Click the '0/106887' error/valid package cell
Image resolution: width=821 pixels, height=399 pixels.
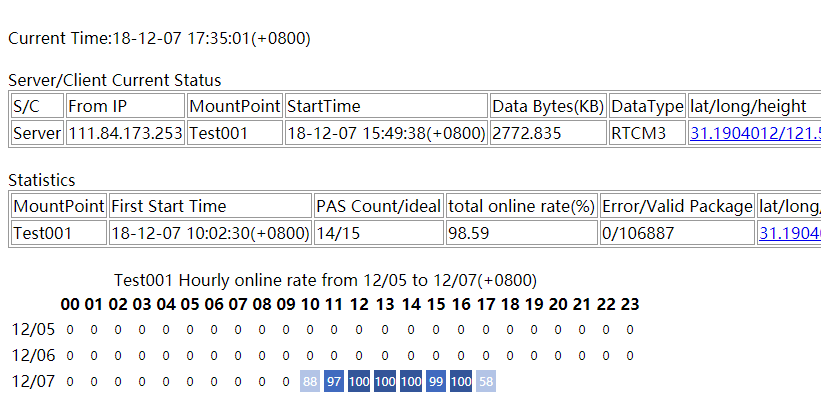pyautogui.click(x=677, y=232)
